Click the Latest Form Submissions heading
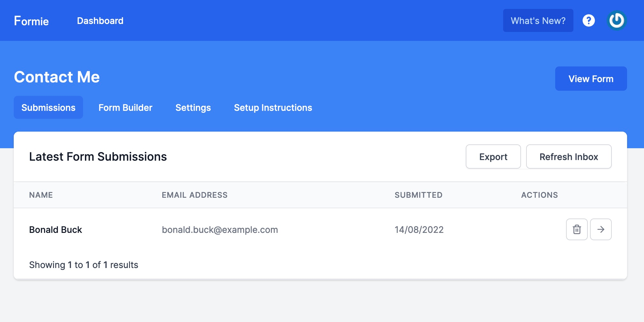The width and height of the screenshot is (644, 322). click(98, 157)
